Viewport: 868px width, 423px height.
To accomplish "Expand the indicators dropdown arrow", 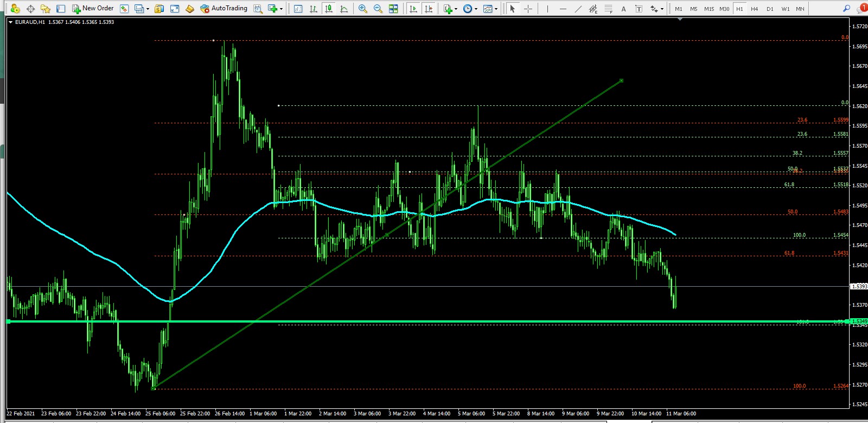I will 456,9.
